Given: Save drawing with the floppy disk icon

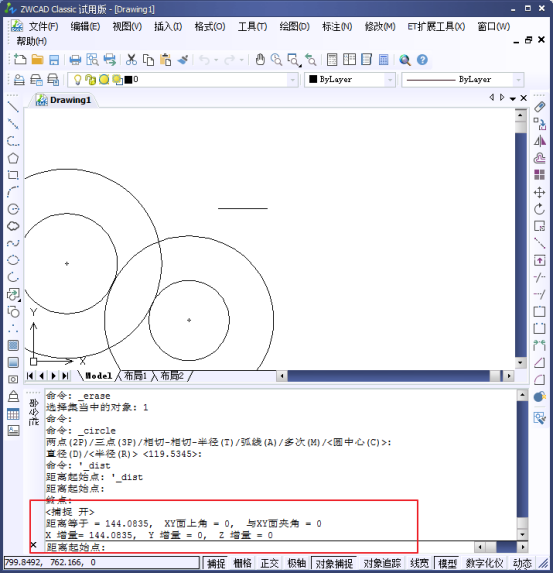Looking at the screenshot, I should point(54,60).
